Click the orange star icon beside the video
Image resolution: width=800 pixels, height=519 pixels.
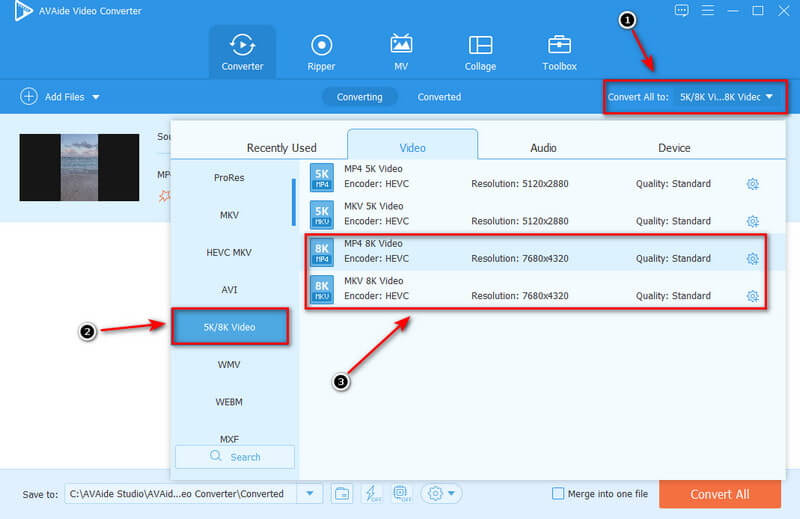click(x=164, y=196)
